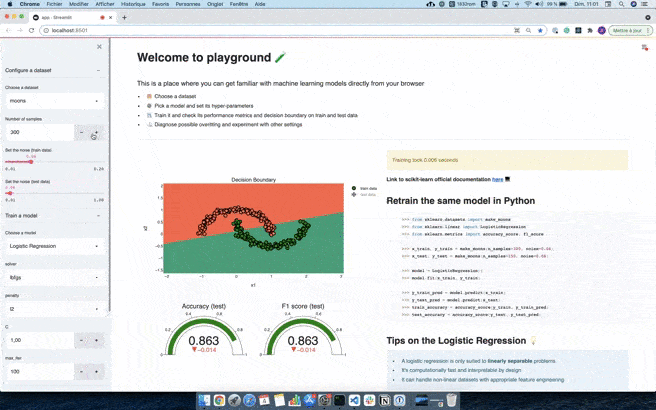Open 1Password from the dock
This screenshot has width=656, height=410.
point(399,400)
